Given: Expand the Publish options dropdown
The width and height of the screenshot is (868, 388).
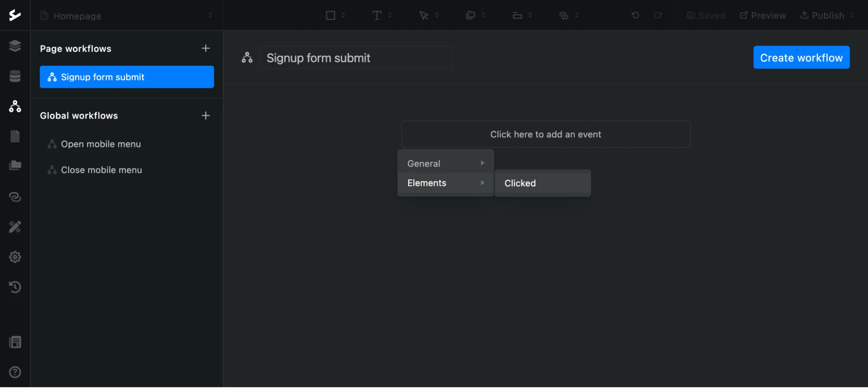Looking at the screenshot, I should [x=851, y=16].
